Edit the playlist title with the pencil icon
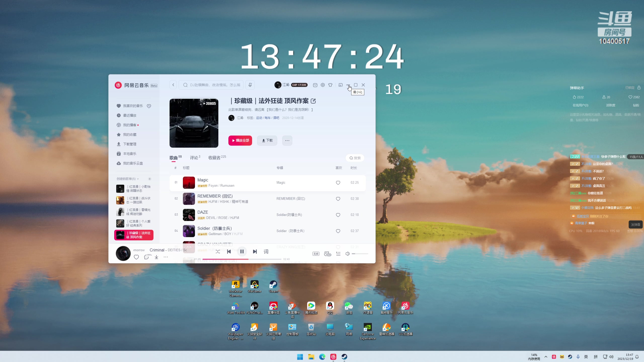Image resolution: width=644 pixels, height=362 pixels. tap(313, 101)
